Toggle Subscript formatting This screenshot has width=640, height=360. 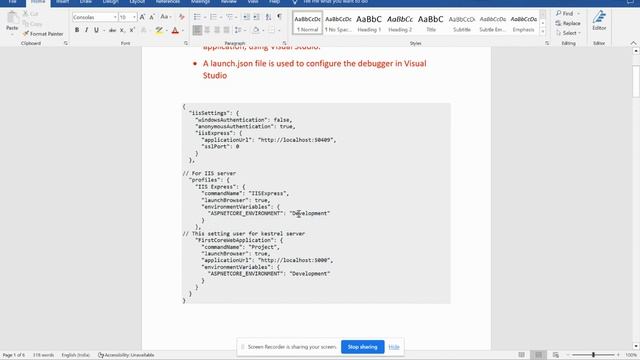click(122, 30)
